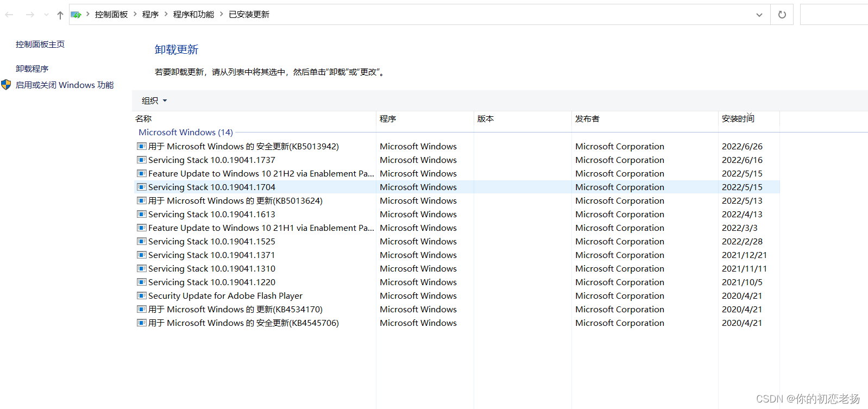868x409 pixels.
Task: Select Servicing Stack 10.0.19041.1704 name
Action: 212,187
